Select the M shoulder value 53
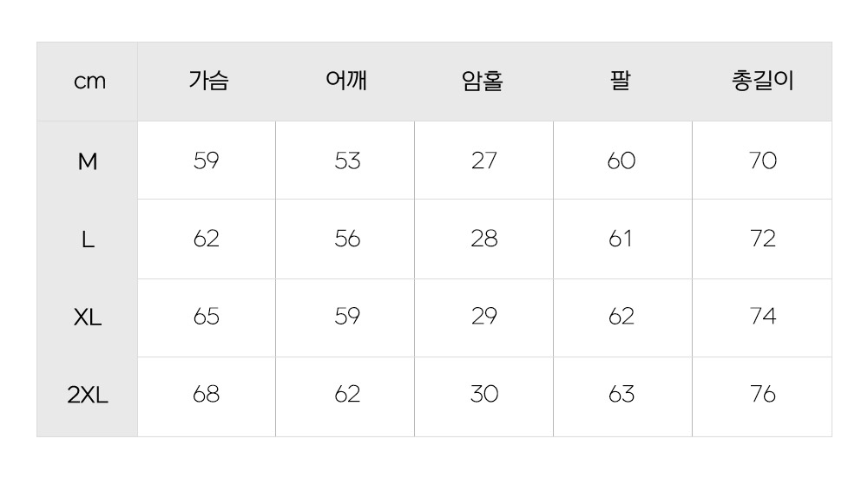The image size is (868, 478). point(347,161)
